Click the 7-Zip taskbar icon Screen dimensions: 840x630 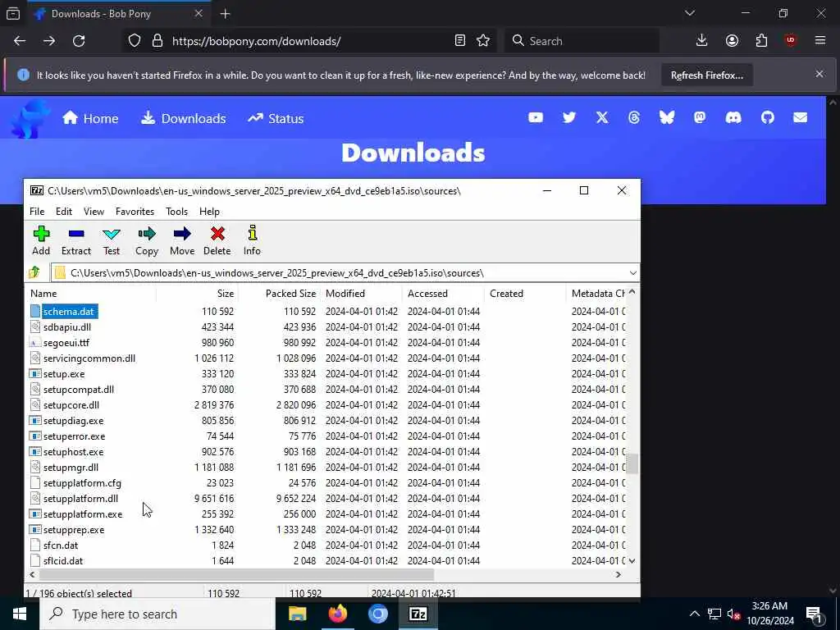coord(418,614)
